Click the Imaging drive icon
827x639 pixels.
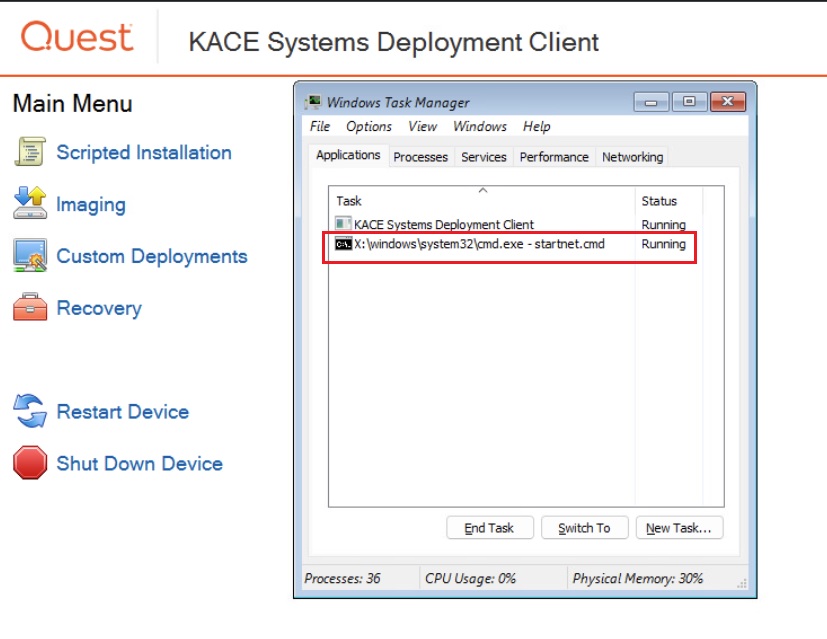click(30, 203)
